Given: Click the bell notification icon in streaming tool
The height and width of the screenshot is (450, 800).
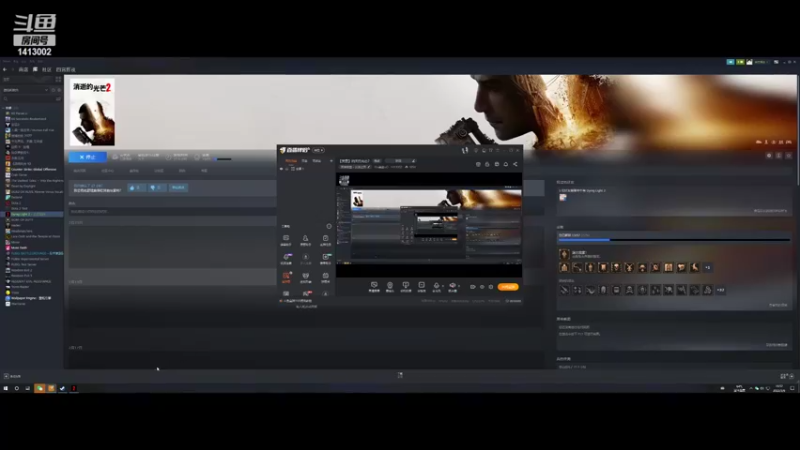Looking at the screenshot, I should 506,164.
